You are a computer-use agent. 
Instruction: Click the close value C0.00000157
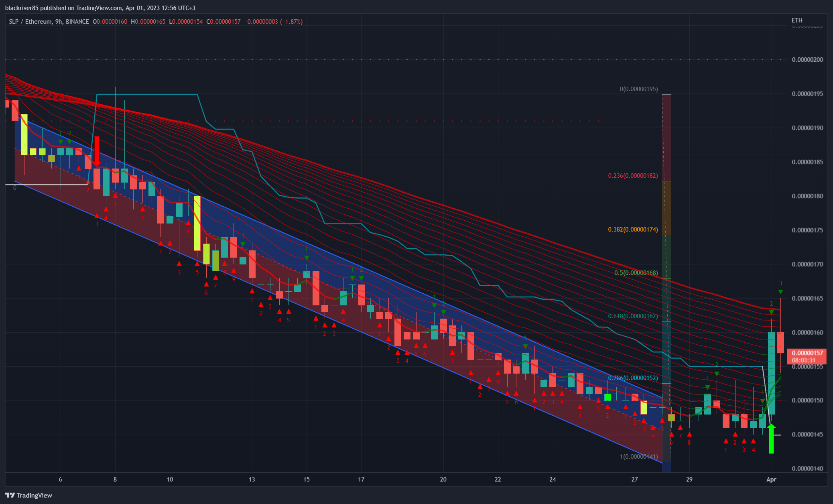point(223,22)
